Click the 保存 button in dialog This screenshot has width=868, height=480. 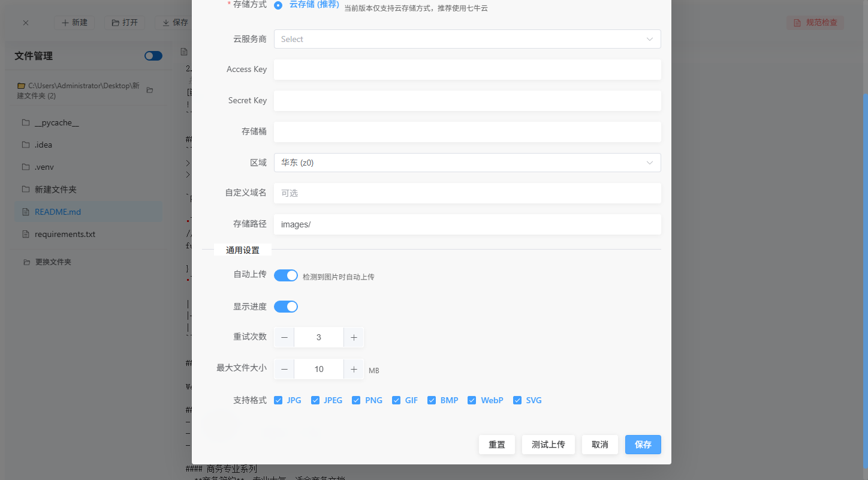click(643, 445)
